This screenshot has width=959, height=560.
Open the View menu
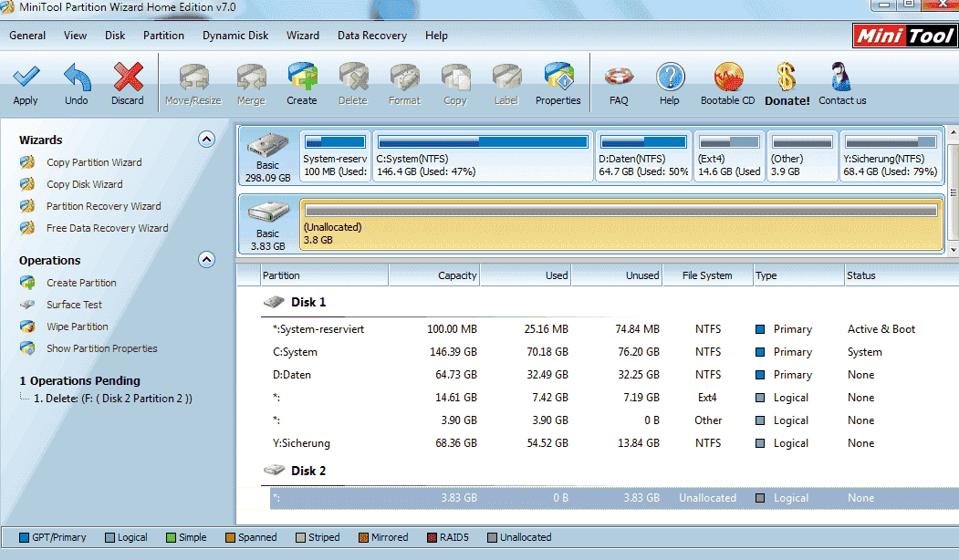pos(75,36)
